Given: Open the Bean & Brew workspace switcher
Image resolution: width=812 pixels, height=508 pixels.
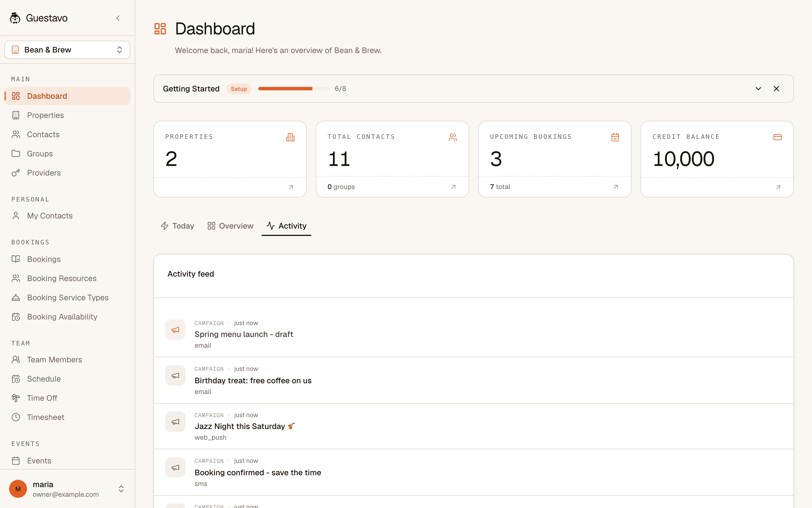Looking at the screenshot, I should point(67,50).
